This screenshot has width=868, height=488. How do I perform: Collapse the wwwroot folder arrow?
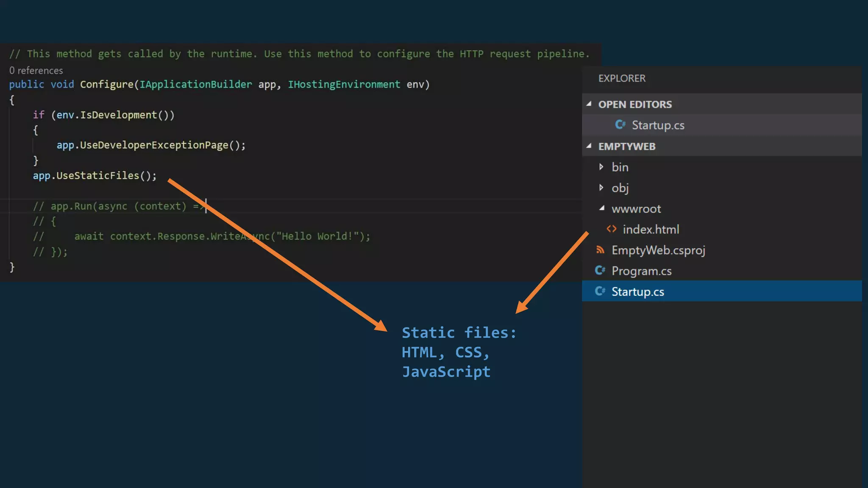tap(602, 208)
